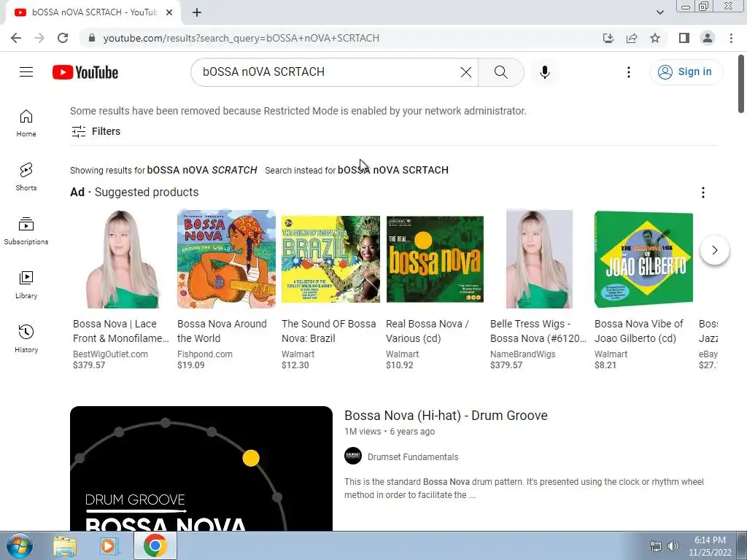Open History in the sidebar
Viewport: 747px width, 560px height.
coord(26,338)
